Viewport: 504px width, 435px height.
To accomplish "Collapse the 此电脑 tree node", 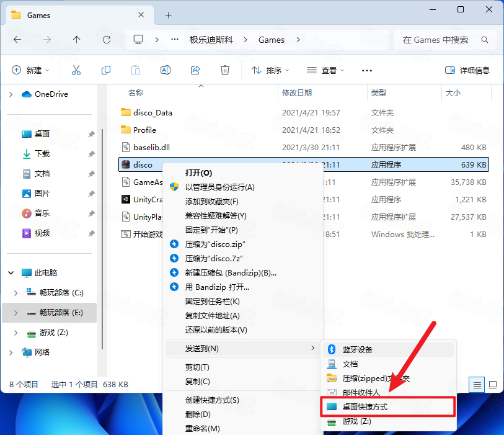I will 11,273.
